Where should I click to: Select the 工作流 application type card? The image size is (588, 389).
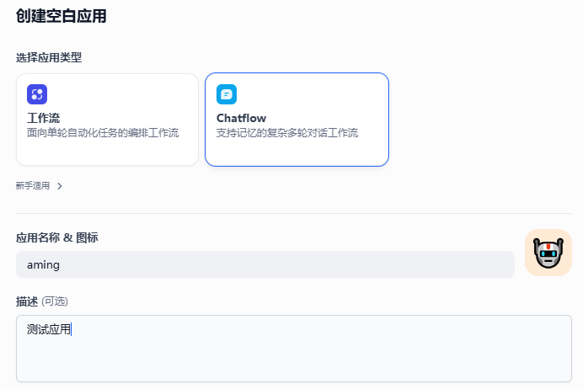coord(107,120)
